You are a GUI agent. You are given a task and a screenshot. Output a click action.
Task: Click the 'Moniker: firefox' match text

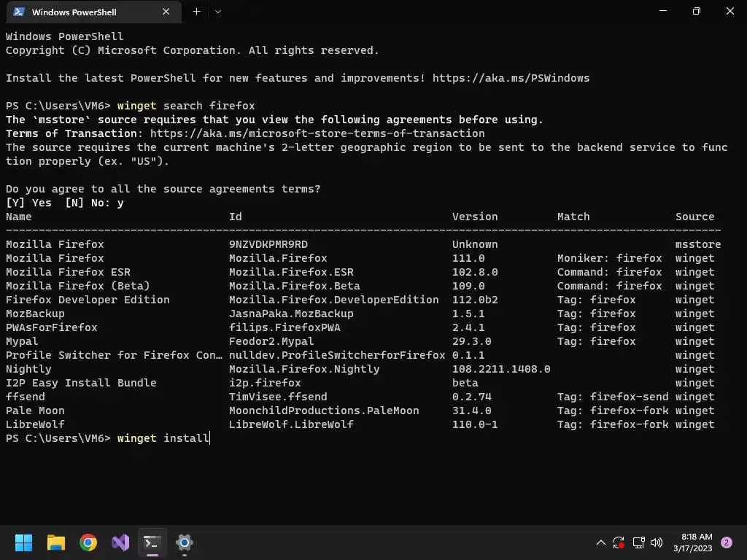[x=609, y=258]
